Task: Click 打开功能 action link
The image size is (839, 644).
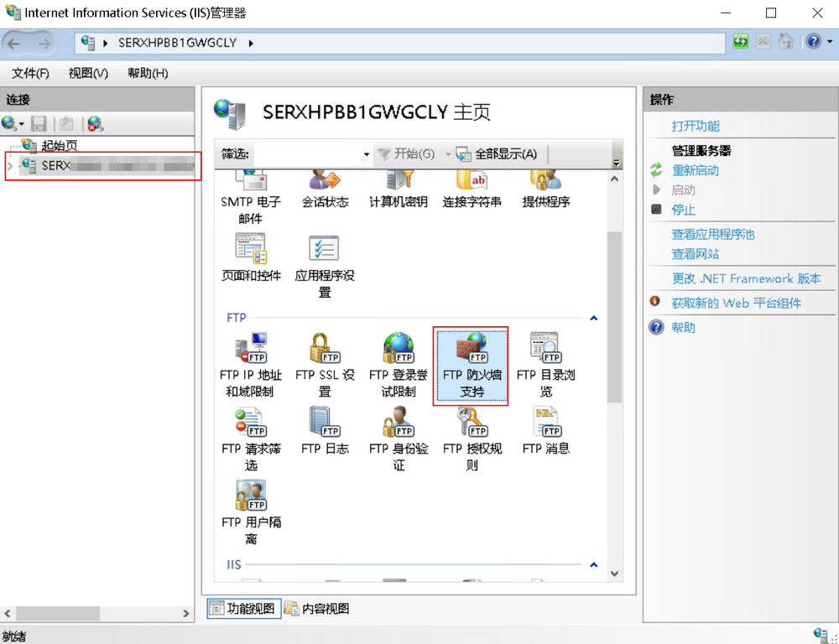Action: pos(696,127)
